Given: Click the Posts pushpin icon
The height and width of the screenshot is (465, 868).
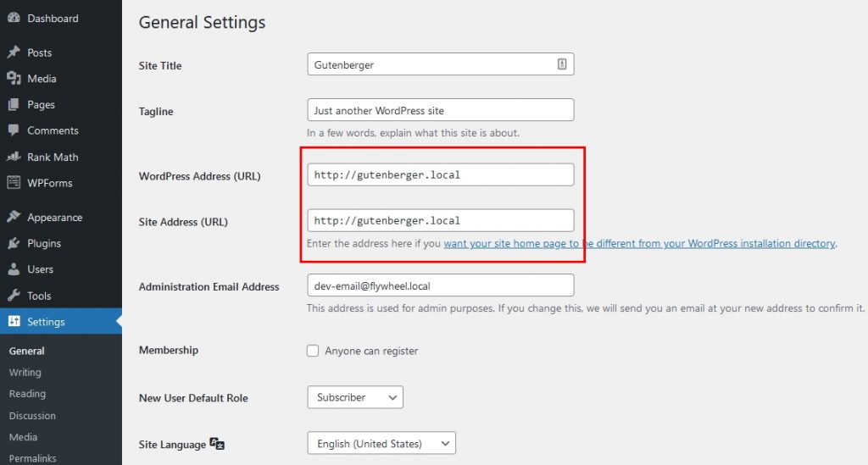Looking at the screenshot, I should tap(14, 53).
